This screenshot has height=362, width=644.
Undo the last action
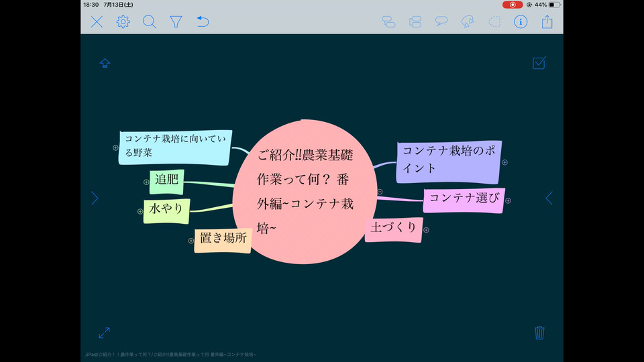pos(203,21)
